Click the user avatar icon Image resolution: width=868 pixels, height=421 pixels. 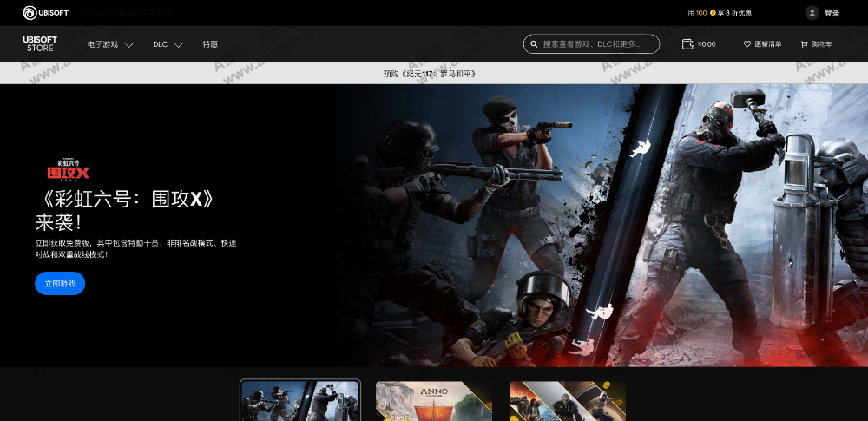coord(812,13)
